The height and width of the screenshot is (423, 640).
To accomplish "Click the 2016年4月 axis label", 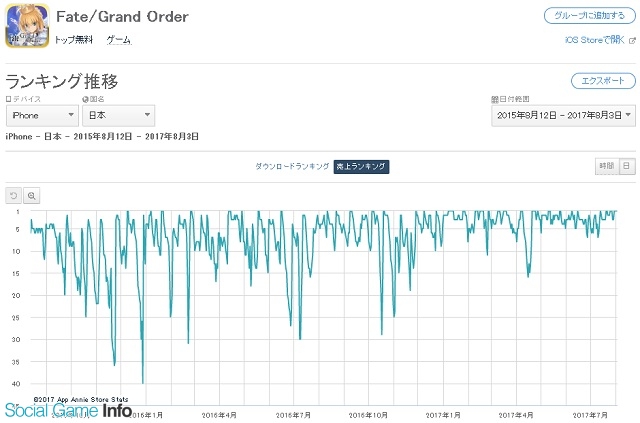I will tap(219, 415).
